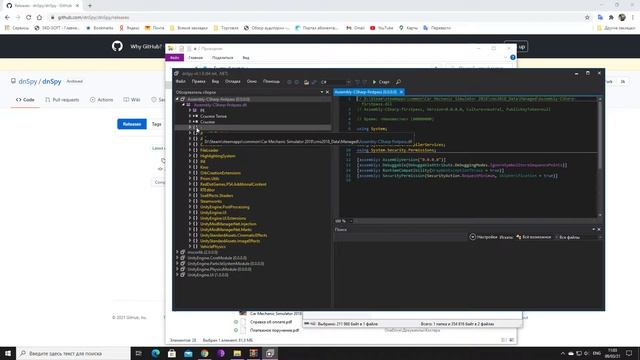Expand the UnityEngine.CoreModule assembly node
Screen dimensions: 640x360
(177, 258)
